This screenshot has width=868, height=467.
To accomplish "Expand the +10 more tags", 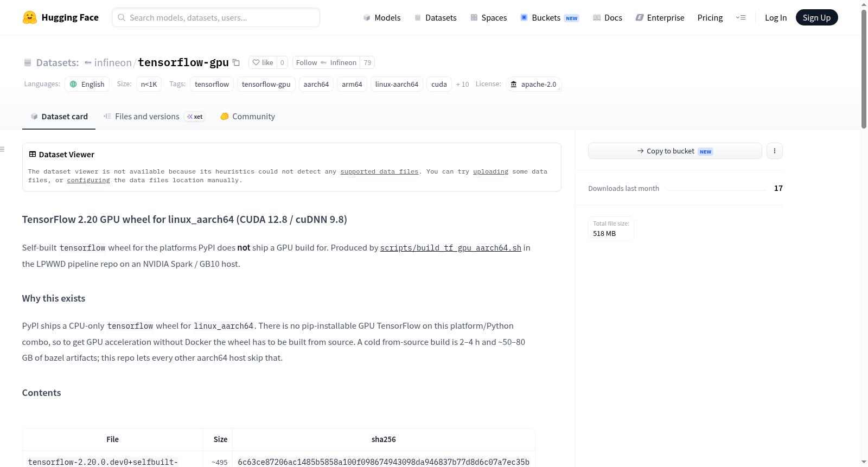I will tap(462, 84).
